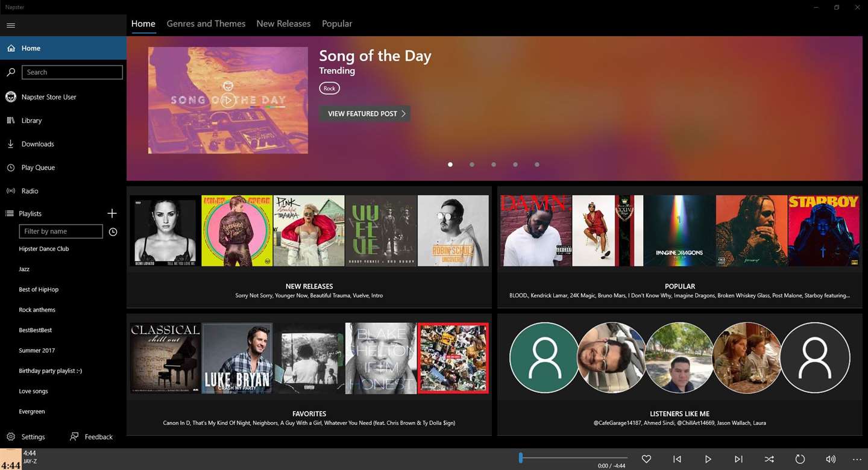
Task: Click the search magnifier icon
Action: coord(11,72)
